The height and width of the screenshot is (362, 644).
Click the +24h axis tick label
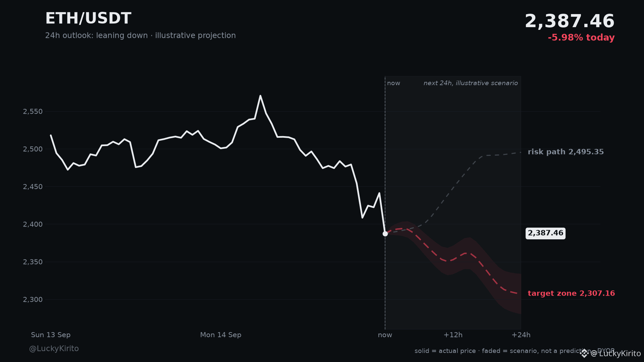click(521, 335)
